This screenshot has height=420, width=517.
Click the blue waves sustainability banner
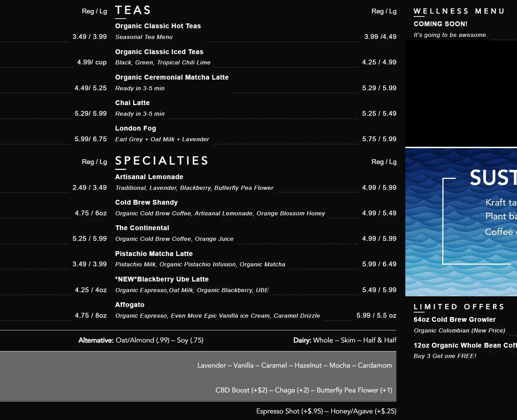pos(461,222)
